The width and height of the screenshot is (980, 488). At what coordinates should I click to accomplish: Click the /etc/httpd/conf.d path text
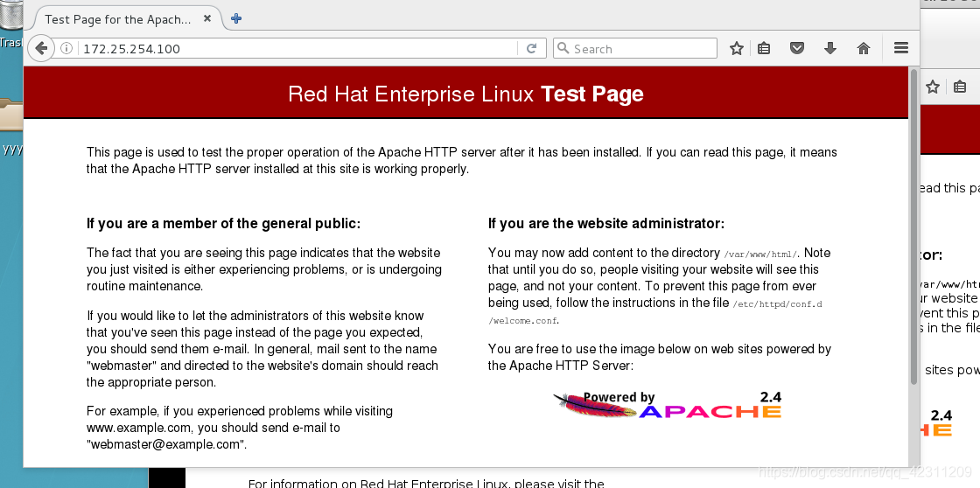(776, 303)
